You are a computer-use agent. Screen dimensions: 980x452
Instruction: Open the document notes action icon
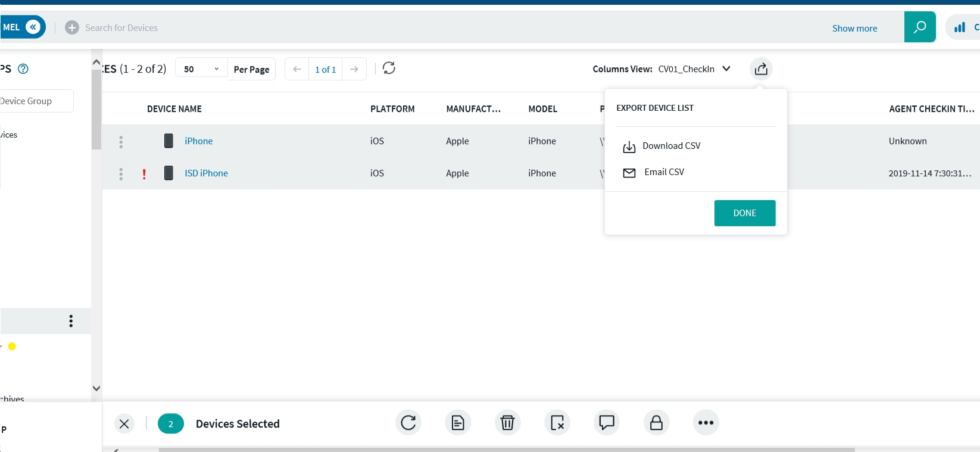click(458, 423)
